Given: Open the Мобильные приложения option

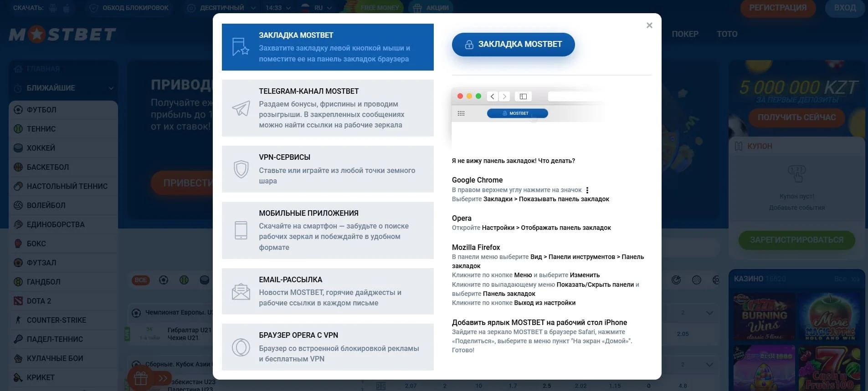Looking at the screenshot, I should pos(328,230).
